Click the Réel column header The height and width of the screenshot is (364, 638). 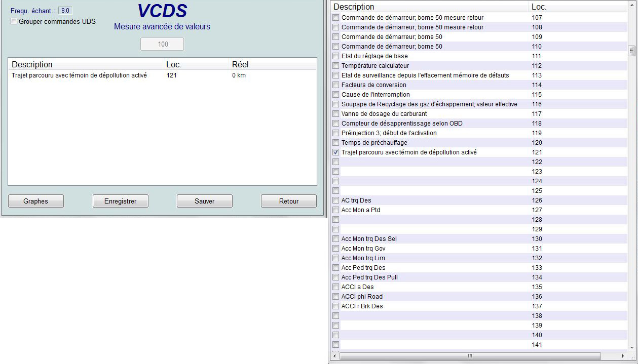(273, 64)
